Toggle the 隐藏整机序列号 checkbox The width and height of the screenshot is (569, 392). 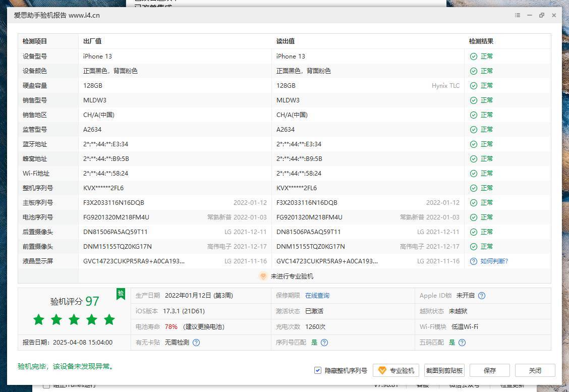tap(317, 370)
